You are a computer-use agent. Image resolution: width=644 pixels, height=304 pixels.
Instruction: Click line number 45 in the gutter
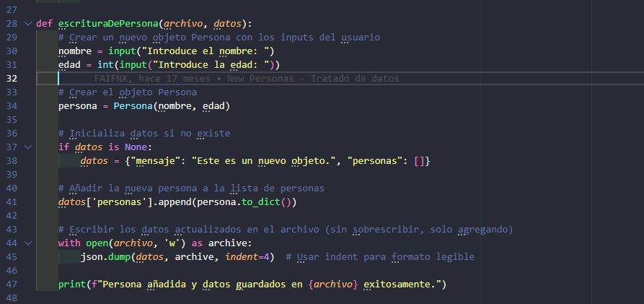(12, 257)
